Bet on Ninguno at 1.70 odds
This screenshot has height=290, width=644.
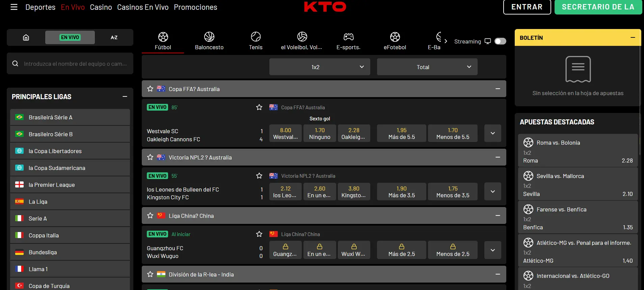click(x=320, y=133)
